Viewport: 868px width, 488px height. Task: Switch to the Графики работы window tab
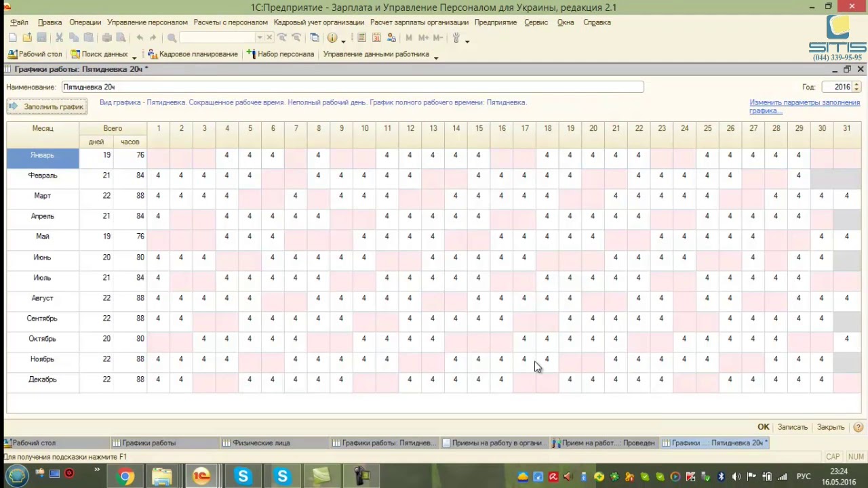(x=165, y=443)
